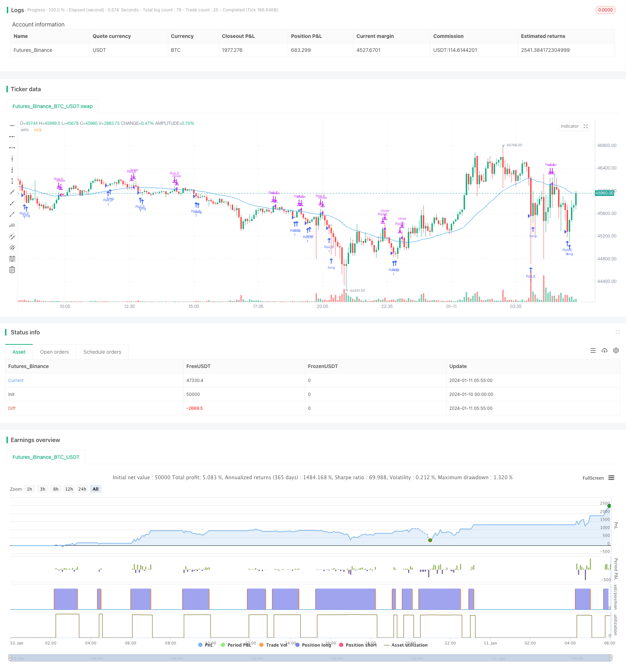This screenshot has height=672, width=626.
Task: Select the parallel straight lines tool
Action: (12, 247)
